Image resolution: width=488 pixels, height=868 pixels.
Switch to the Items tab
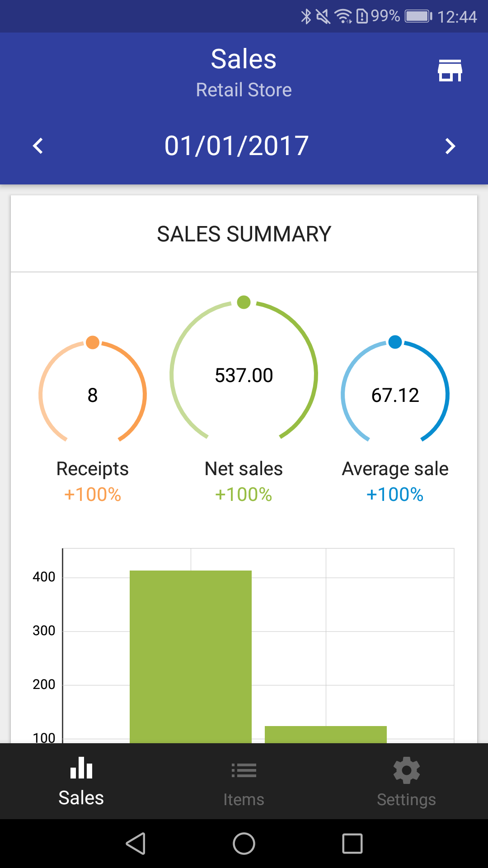tap(244, 781)
